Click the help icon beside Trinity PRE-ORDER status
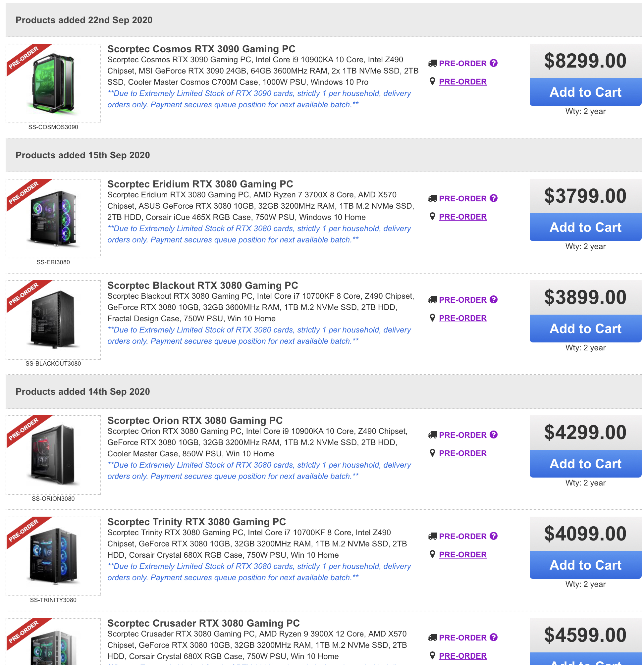Screen dimensions: 644x665 pyautogui.click(x=493, y=536)
